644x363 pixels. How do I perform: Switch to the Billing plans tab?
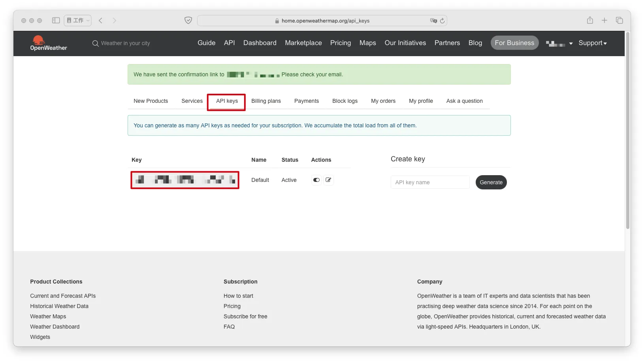pyautogui.click(x=266, y=101)
